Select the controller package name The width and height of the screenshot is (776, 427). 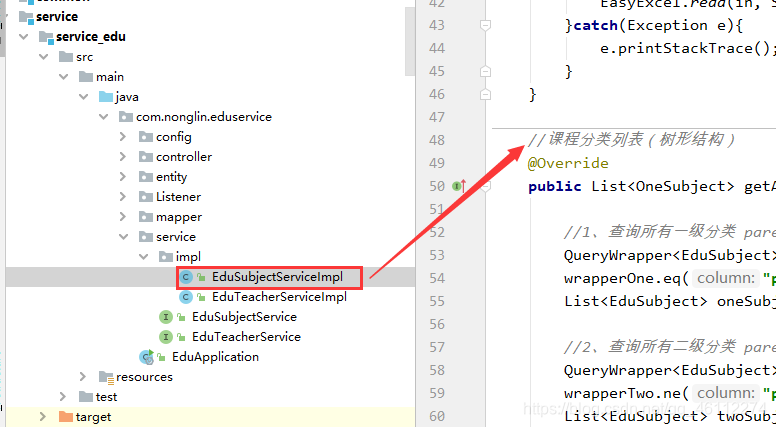click(x=184, y=157)
